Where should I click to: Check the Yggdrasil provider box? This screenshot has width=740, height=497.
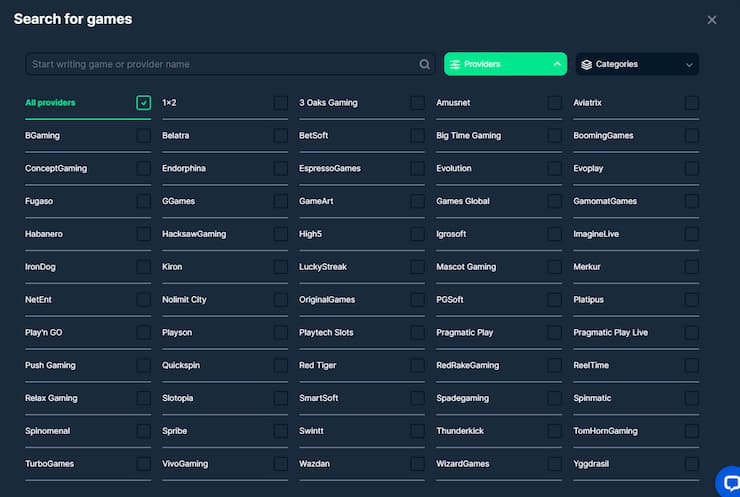691,463
